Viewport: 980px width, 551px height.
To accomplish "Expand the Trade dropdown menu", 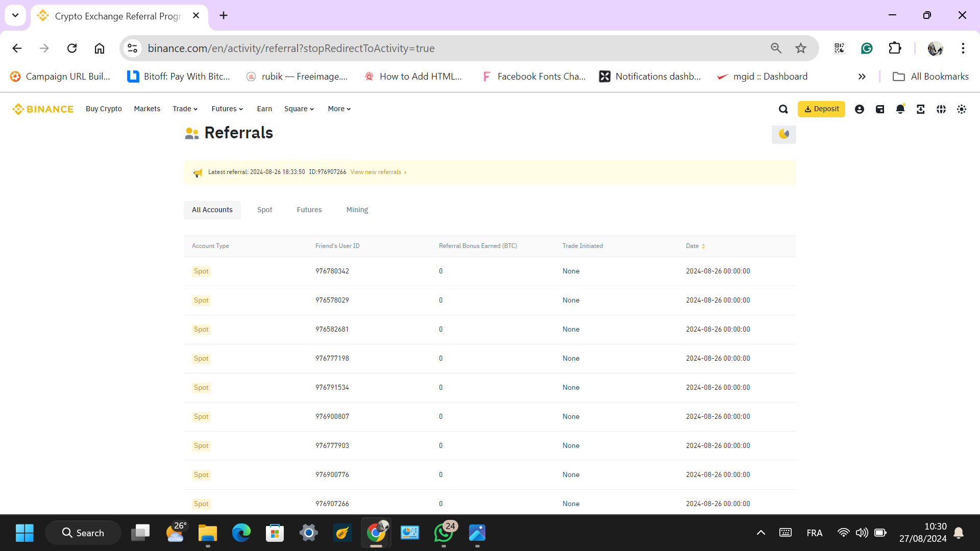I will pyautogui.click(x=185, y=109).
